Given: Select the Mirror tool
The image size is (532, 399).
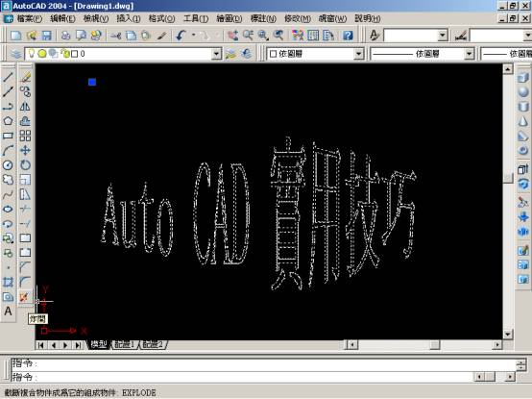Looking at the screenshot, I should click(x=25, y=107).
